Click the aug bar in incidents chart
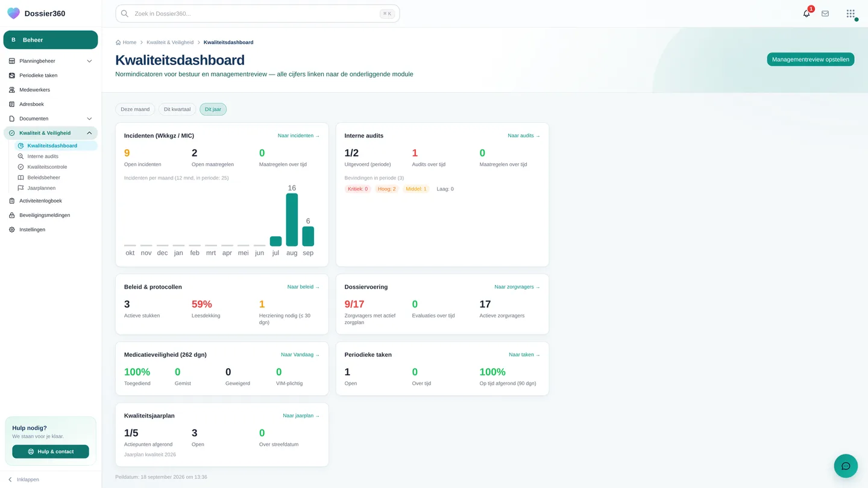Screen dimensions: 868x488 (292, 220)
